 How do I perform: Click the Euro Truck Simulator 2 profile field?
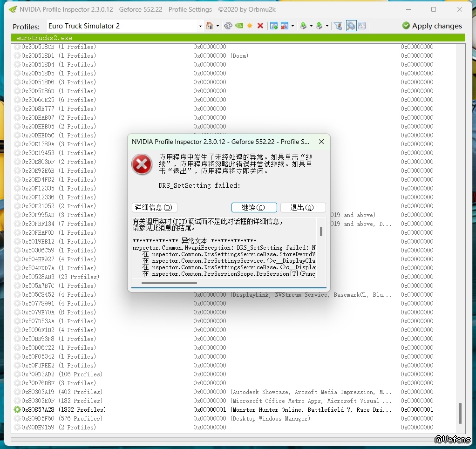click(x=123, y=26)
